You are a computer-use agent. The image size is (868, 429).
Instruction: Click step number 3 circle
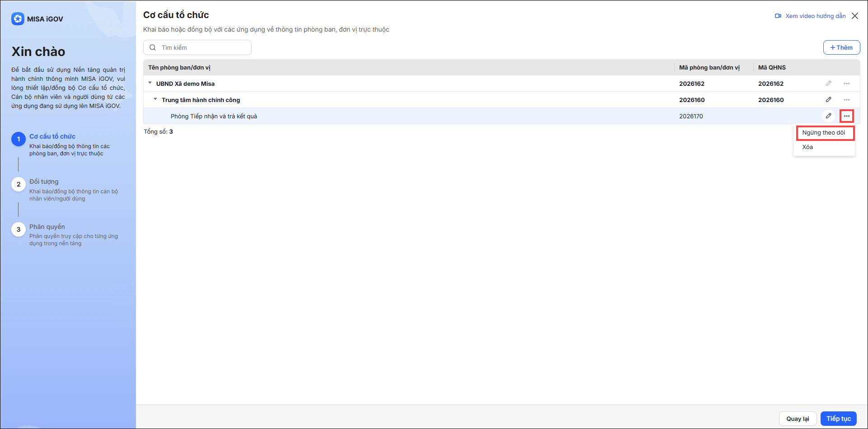coord(19,229)
